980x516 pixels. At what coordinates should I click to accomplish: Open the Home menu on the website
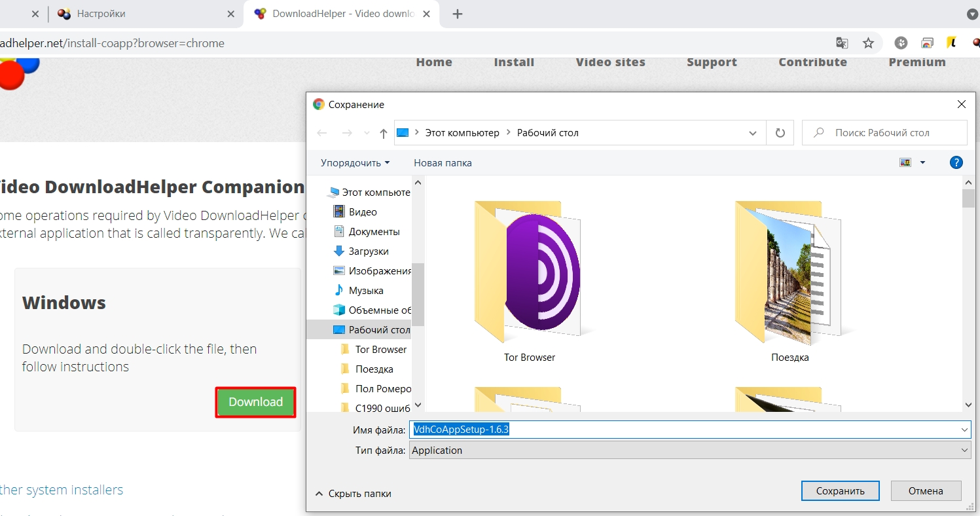[x=434, y=62]
